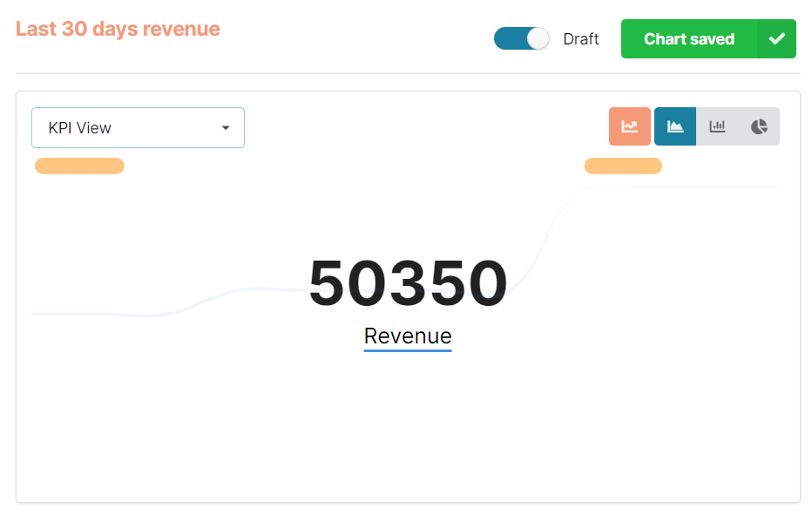Viewport: 812px width, 516px height.
Task: Expand the view selector caret arrow
Action: coord(226,128)
